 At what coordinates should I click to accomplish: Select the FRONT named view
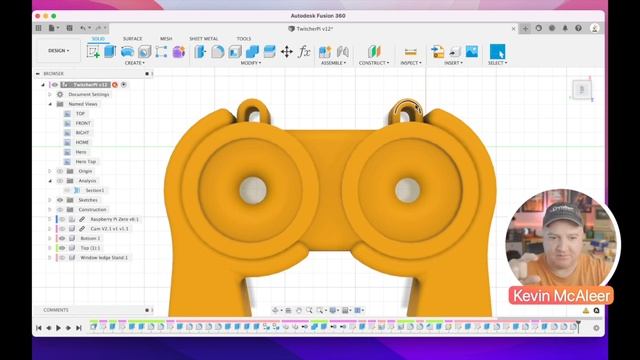click(x=83, y=123)
